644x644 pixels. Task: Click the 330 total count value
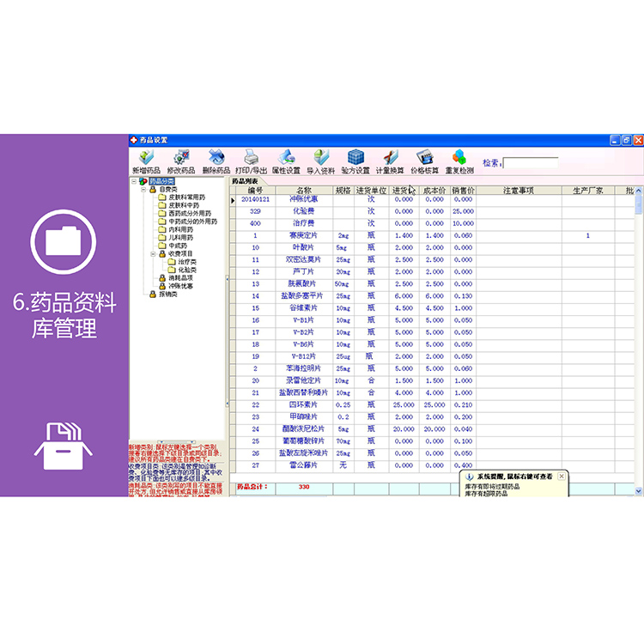pyautogui.click(x=304, y=487)
